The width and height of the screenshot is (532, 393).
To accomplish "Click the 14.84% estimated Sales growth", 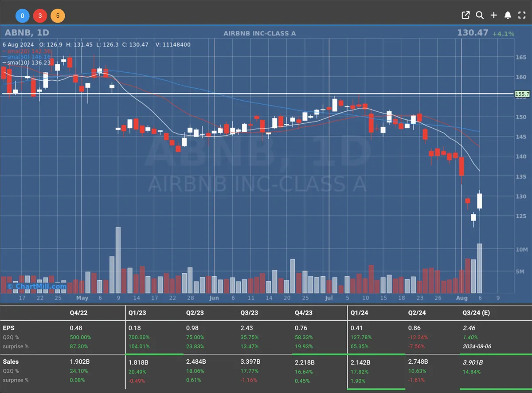I will coord(471,371).
